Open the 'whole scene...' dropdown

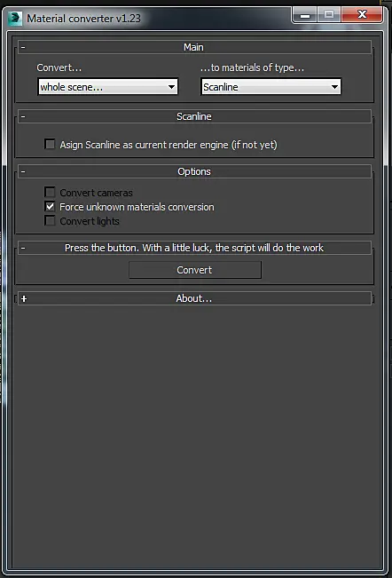click(x=108, y=87)
